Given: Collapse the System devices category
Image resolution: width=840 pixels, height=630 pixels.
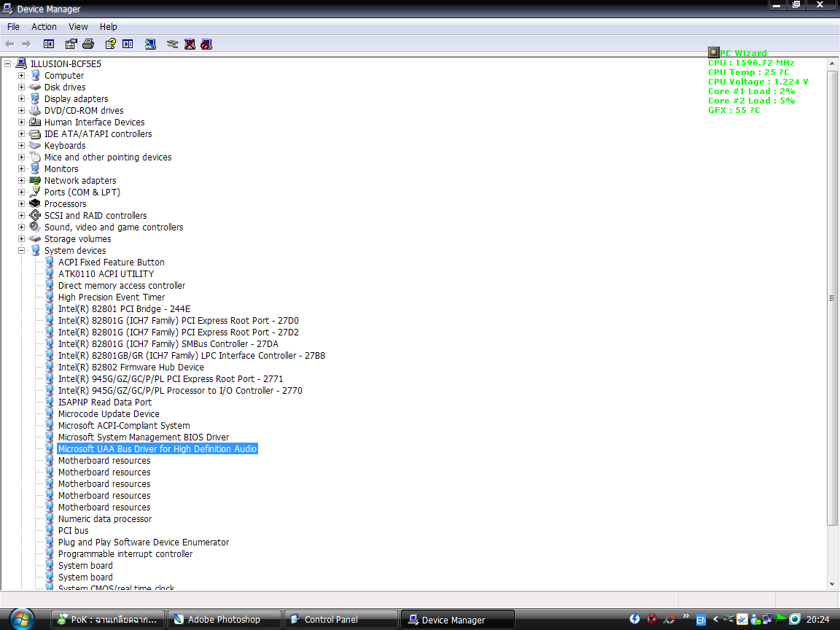Looking at the screenshot, I should click(x=22, y=251).
